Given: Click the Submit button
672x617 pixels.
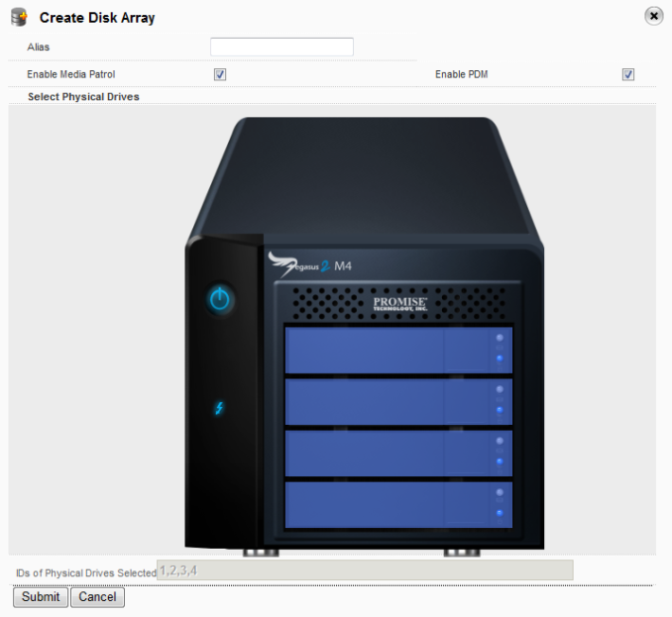Looking at the screenshot, I should [x=41, y=597].
